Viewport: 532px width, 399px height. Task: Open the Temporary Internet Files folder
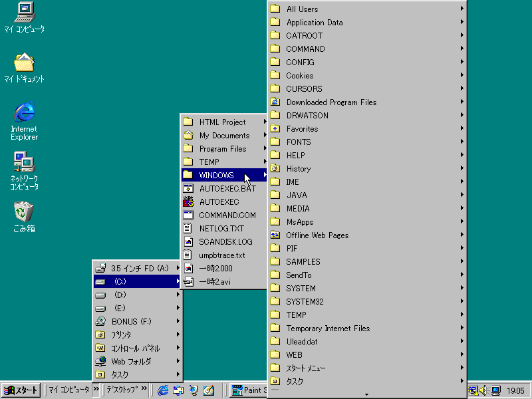(x=367, y=328)
